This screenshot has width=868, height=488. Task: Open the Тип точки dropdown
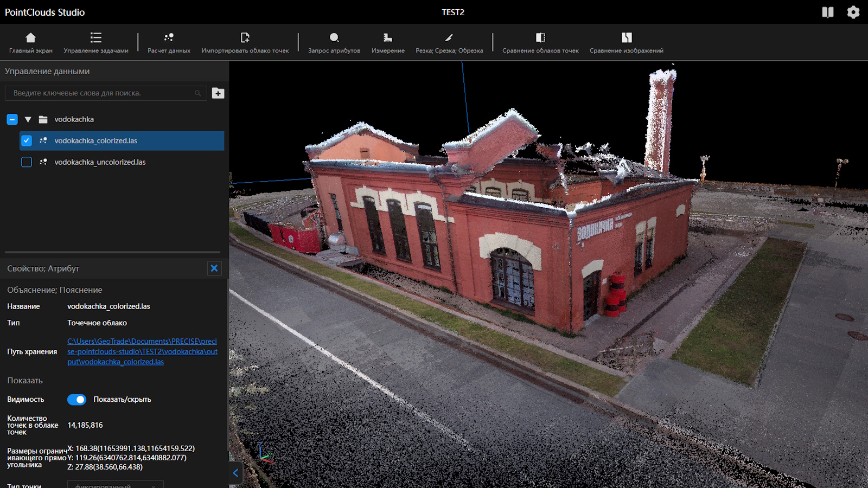(114, 484)
